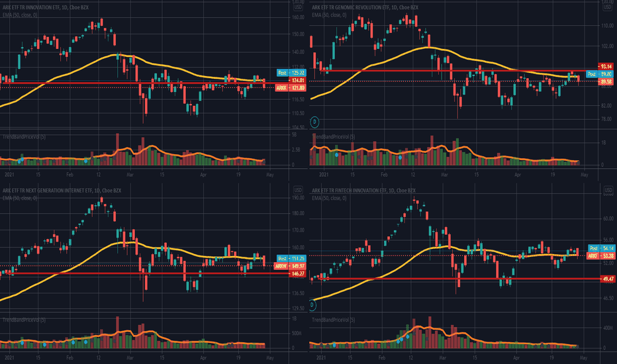The width and height of the screenshot is (617, 364).
Task: Select TrendBandPriceVol (5) legend on Innovation chart
Action: 24,137
